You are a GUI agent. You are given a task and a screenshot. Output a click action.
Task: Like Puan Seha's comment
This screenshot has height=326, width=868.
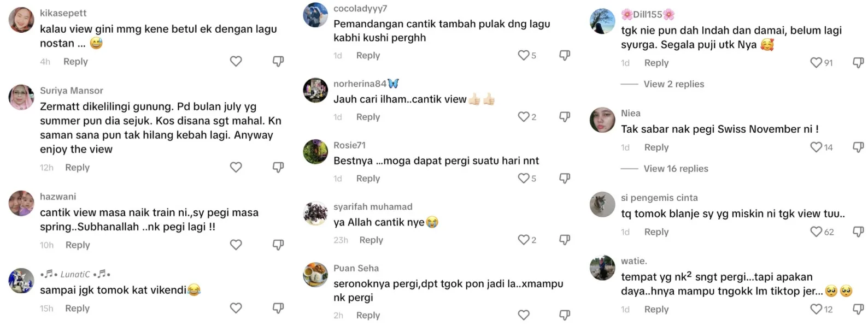tap(524, 315)
